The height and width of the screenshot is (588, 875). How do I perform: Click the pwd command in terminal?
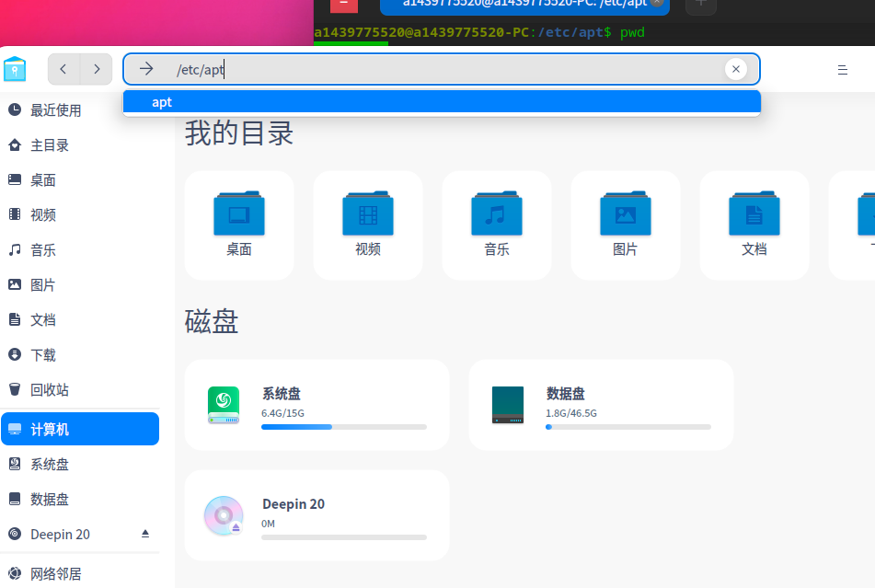632,32
